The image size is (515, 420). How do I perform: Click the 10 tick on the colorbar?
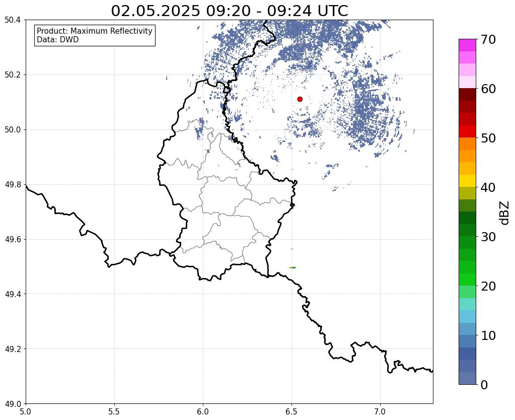pyautogui.click(x=488, y=335)
